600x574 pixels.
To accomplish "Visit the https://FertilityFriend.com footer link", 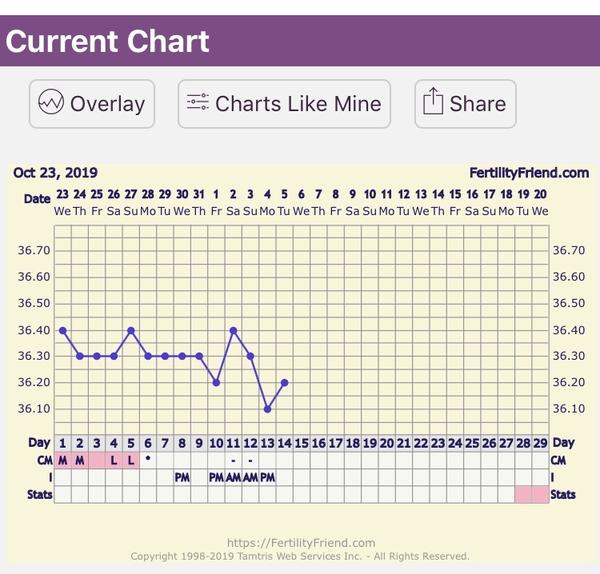I will [300, 543].
